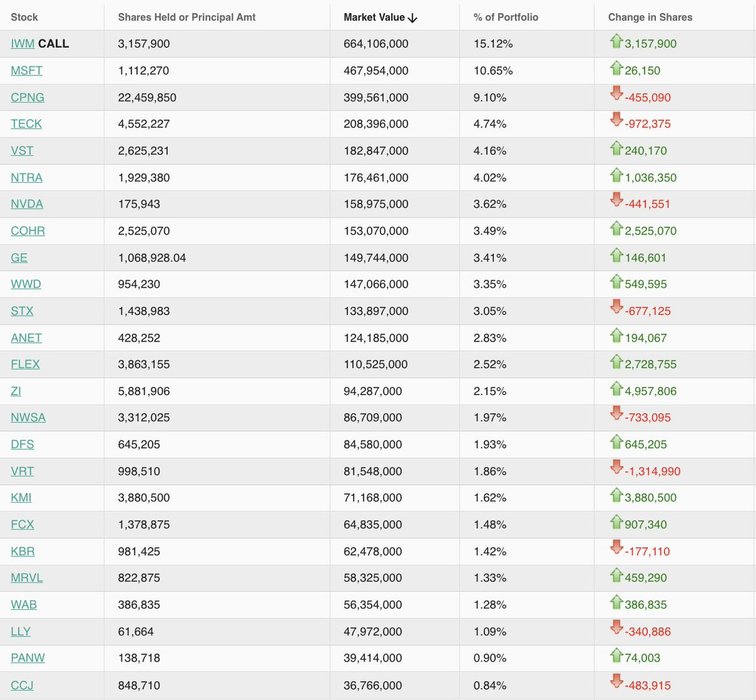Select market value 664,106,000

[x=376, y=44]
